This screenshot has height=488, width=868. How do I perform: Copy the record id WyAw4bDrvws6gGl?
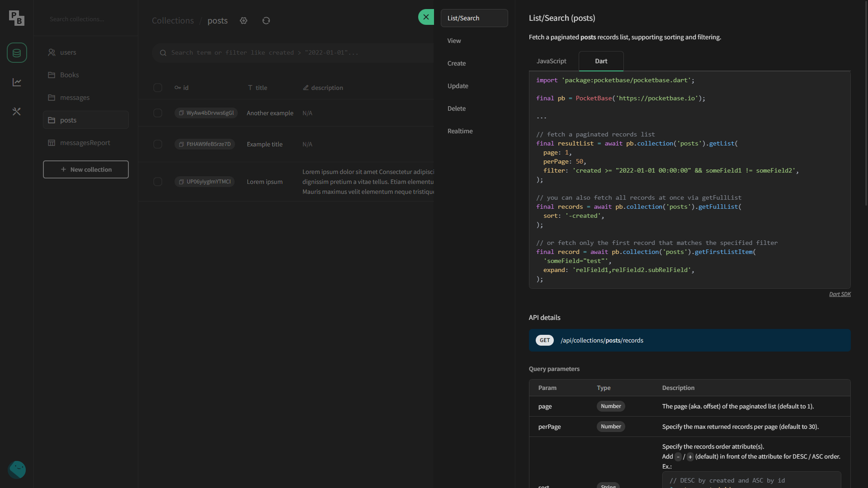tap(181, 113)
